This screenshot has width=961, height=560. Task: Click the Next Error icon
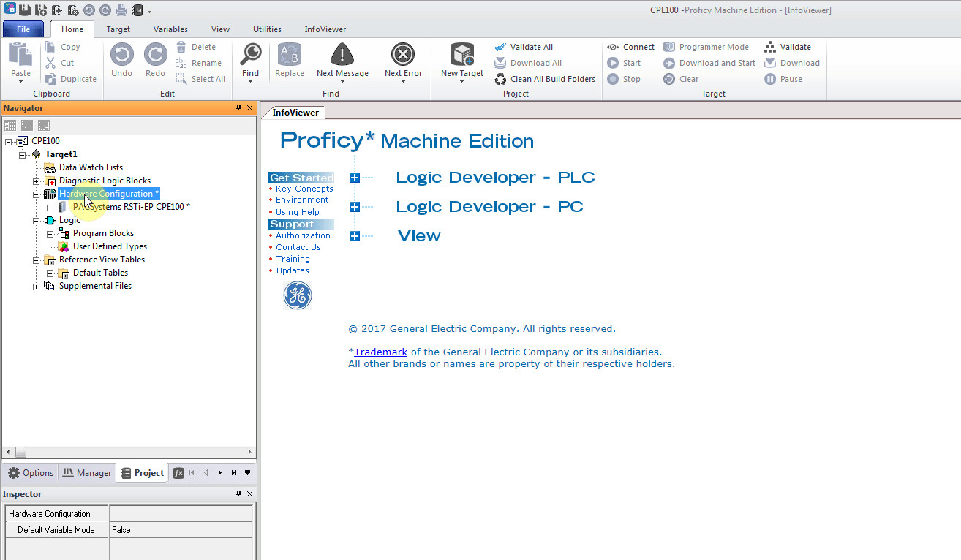(x=403, y=55)
